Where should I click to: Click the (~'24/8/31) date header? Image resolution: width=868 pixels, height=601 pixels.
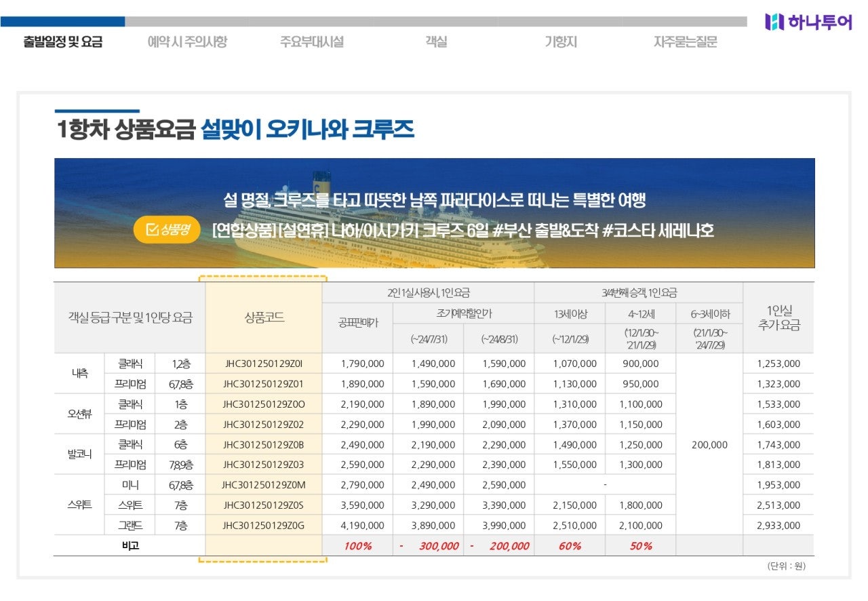click(x=499, y=338)
